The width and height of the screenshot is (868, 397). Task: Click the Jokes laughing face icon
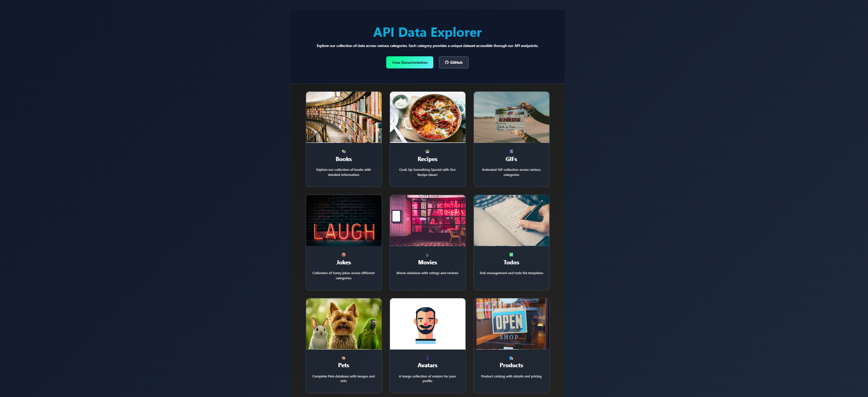344,255
